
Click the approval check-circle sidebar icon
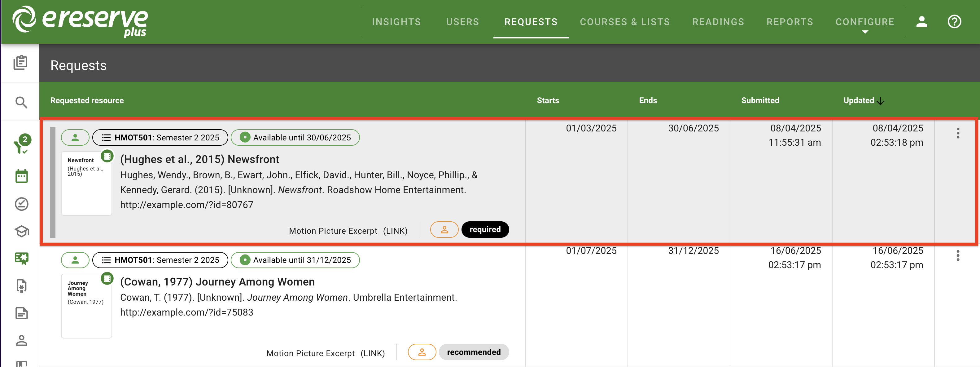tap(21, 204)
